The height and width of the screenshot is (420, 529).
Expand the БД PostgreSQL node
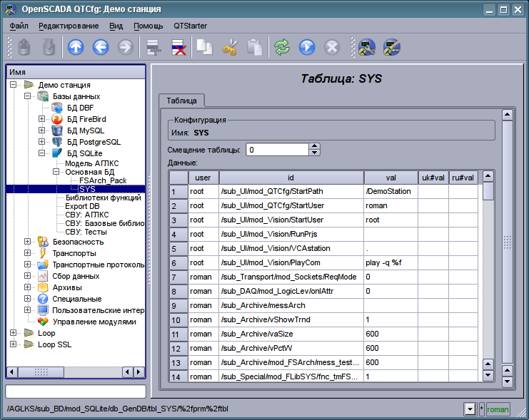(41, 142)
